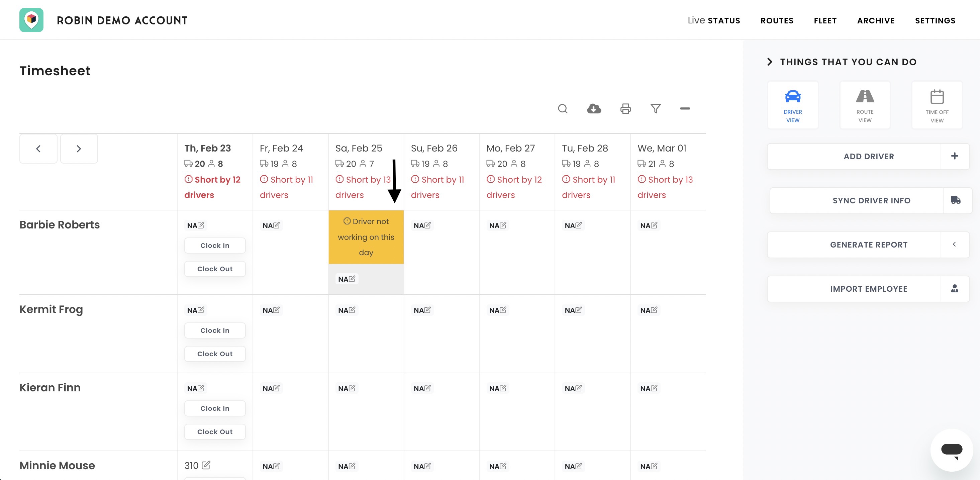Expand Generate Report chevron

click(955, 244)
